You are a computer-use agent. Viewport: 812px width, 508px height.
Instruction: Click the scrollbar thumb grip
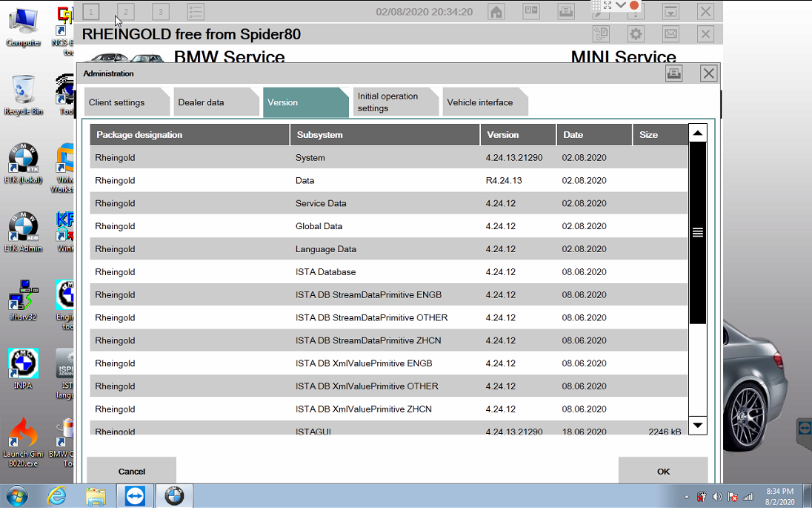(698, 233)
